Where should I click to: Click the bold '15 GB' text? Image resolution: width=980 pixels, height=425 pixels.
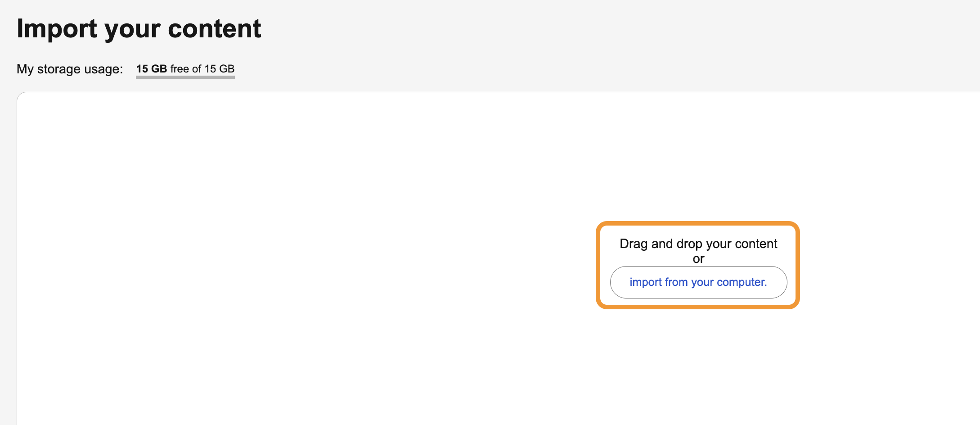tap(152, 69)
